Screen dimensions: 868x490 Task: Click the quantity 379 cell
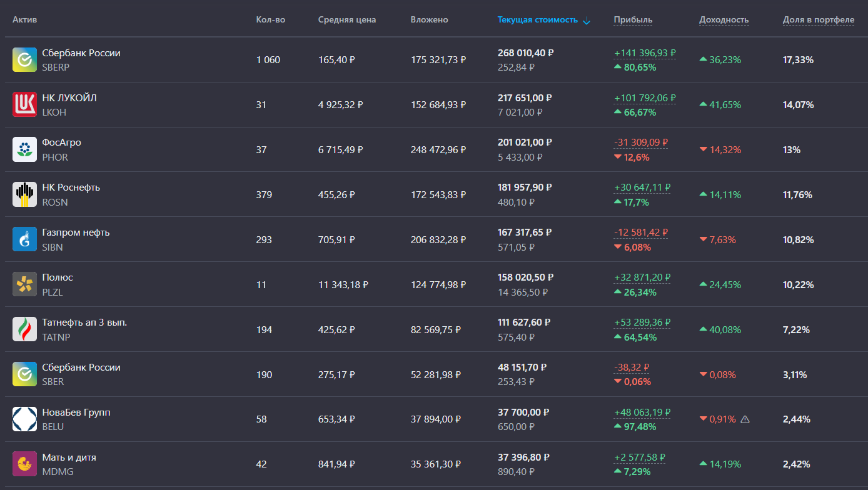click(x=264, y=195)
